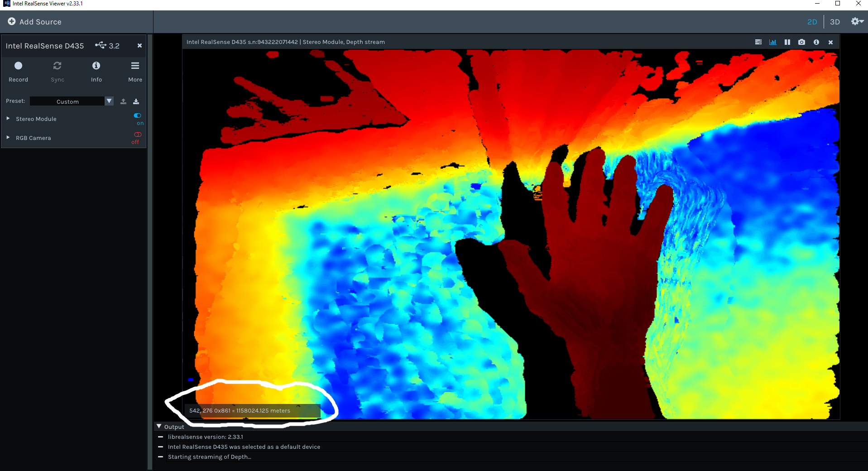Pause the depth stream
The width and height of the screenshot is (868, 471).
pos(787,42)
